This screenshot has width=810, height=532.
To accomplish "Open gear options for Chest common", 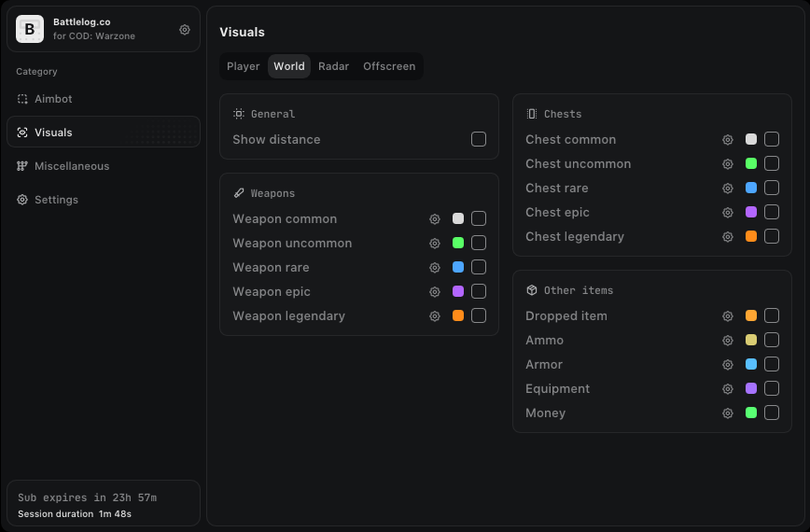I will click(x=728, y=139).
